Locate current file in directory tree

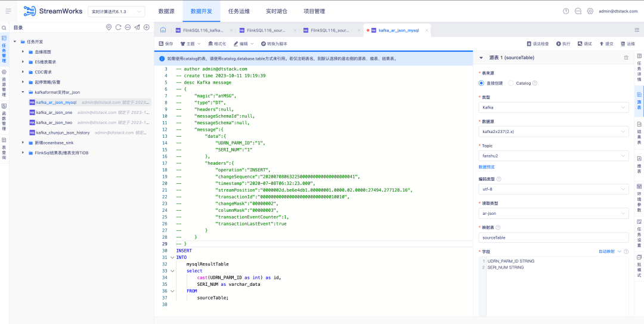[109, 27]
